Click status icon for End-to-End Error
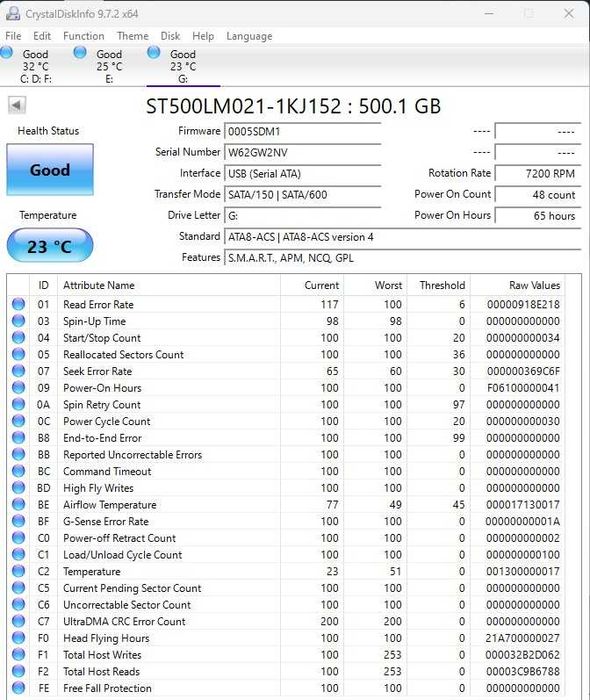The image size is (590, 700). coord(18,438)
